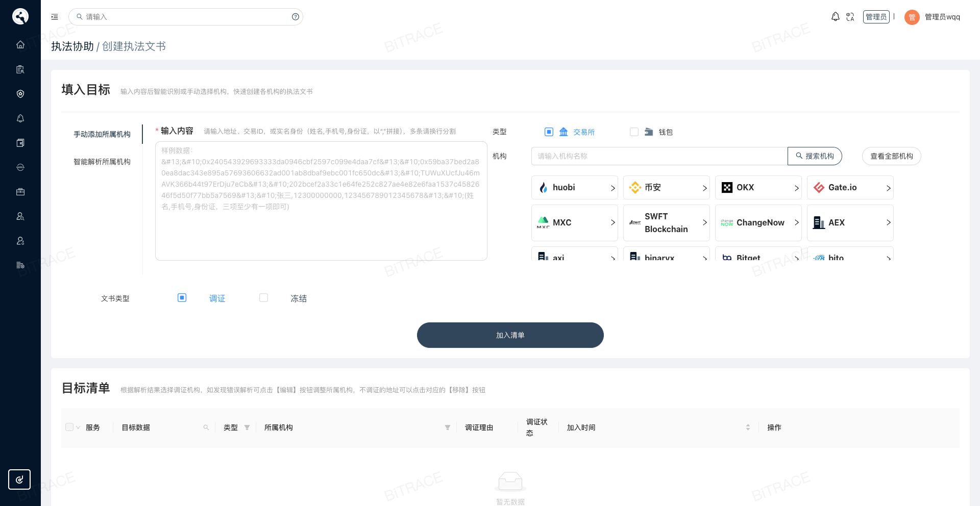Open the user search sidebar icon
The width and height of the screenshot is (980, 506).
(x=20, y=216)
